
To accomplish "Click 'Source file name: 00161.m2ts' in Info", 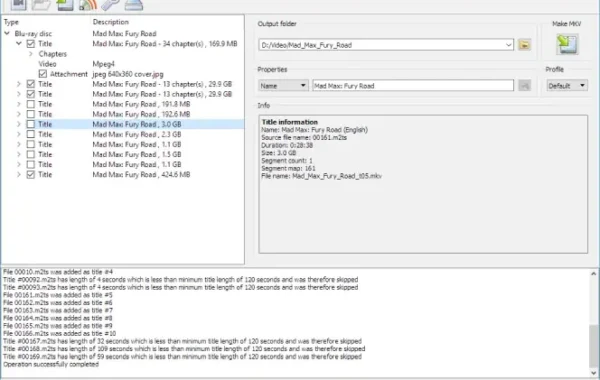I will (304, 137).
